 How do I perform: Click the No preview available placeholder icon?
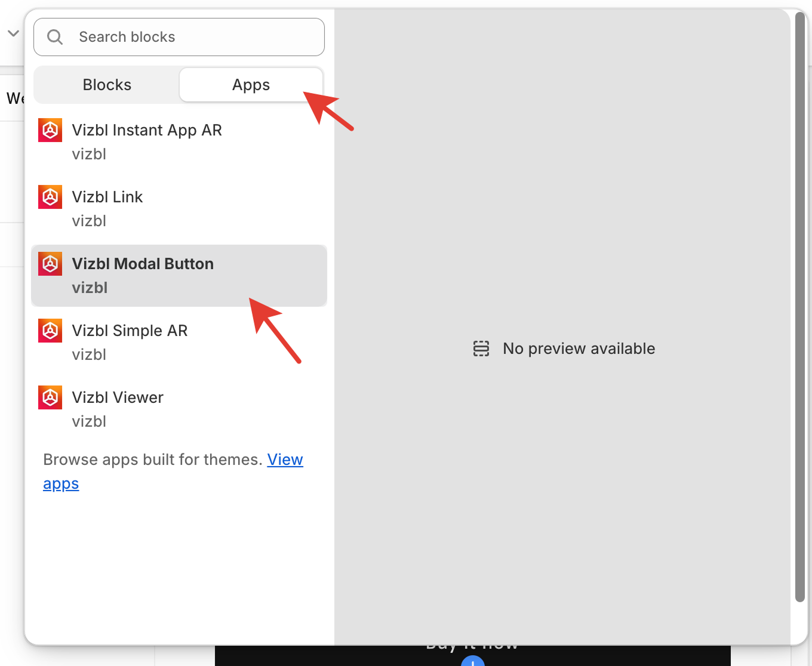pos(481,349)
